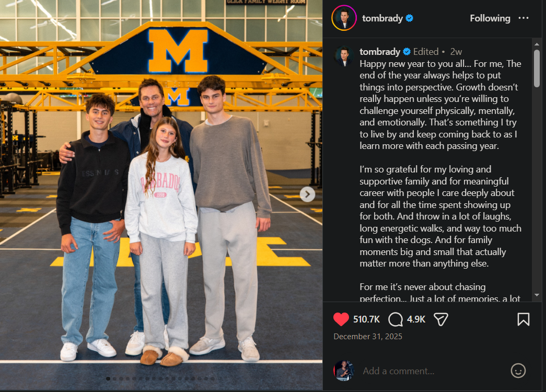Open the three-dot more options menu
The image size is (546, 392).
(524, 18)
